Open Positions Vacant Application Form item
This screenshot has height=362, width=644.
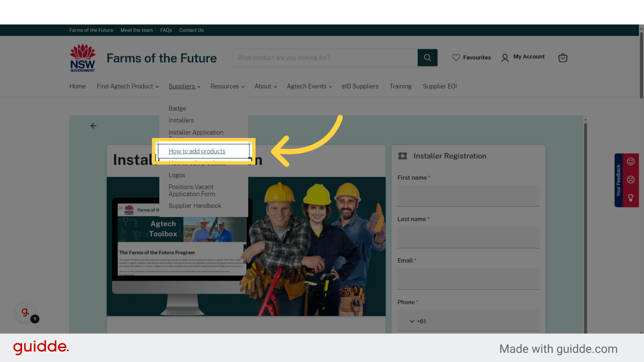click(x=192, y=190)
